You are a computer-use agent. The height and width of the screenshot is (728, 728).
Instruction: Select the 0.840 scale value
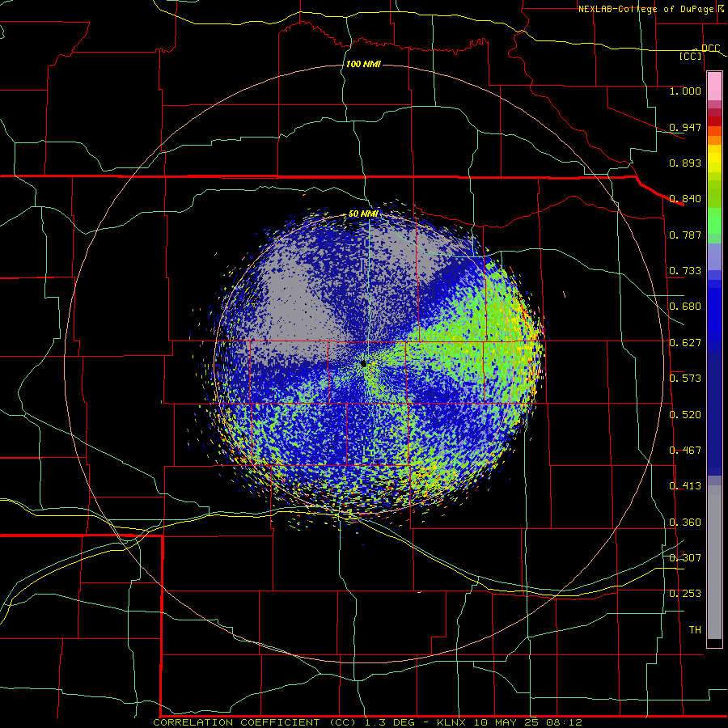(x=685, y=199)
